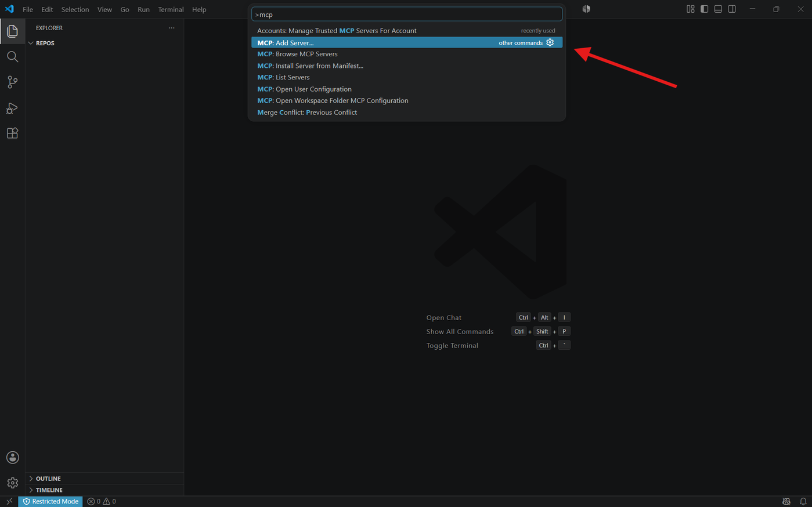This screenshot has width=812, height=507.
Task: Open the Go menu
Action: tap(125, 9)
